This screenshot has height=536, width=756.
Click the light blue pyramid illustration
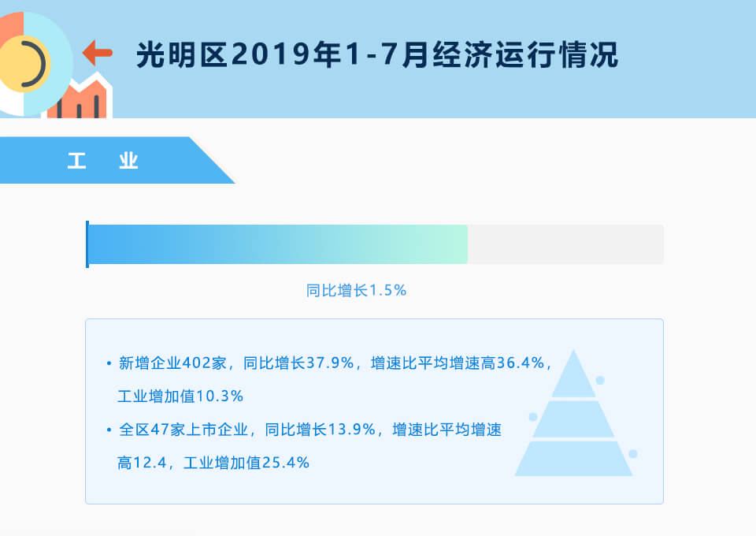coord(573,413)
